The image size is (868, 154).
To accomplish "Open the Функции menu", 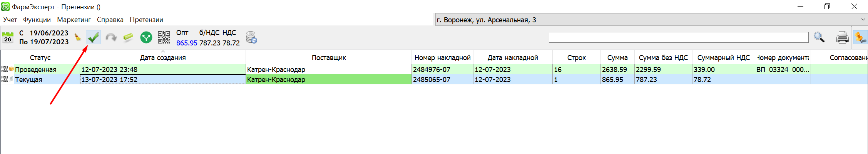I will [x=37, y=20].
